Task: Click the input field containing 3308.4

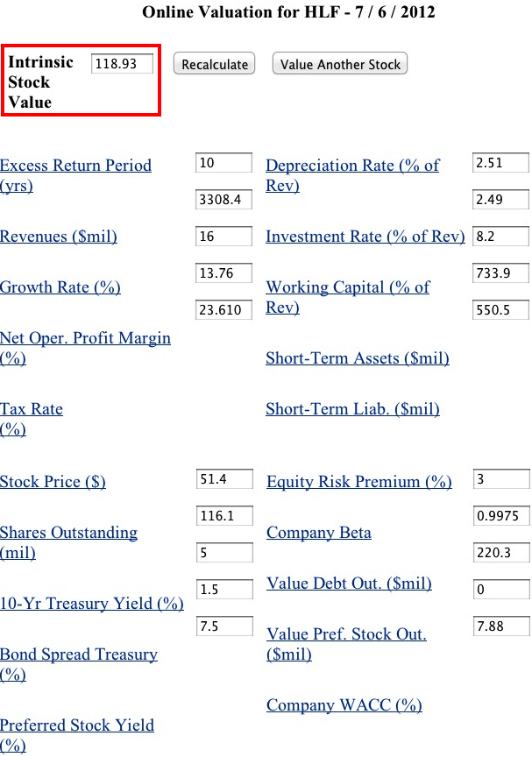Action: [x=223, y=200]
